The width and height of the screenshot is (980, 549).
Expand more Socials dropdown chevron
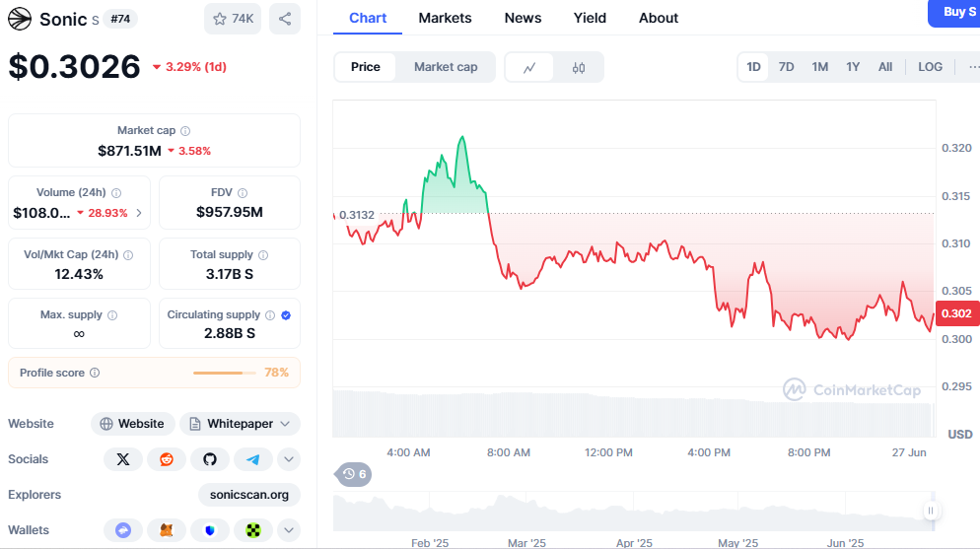289,459
